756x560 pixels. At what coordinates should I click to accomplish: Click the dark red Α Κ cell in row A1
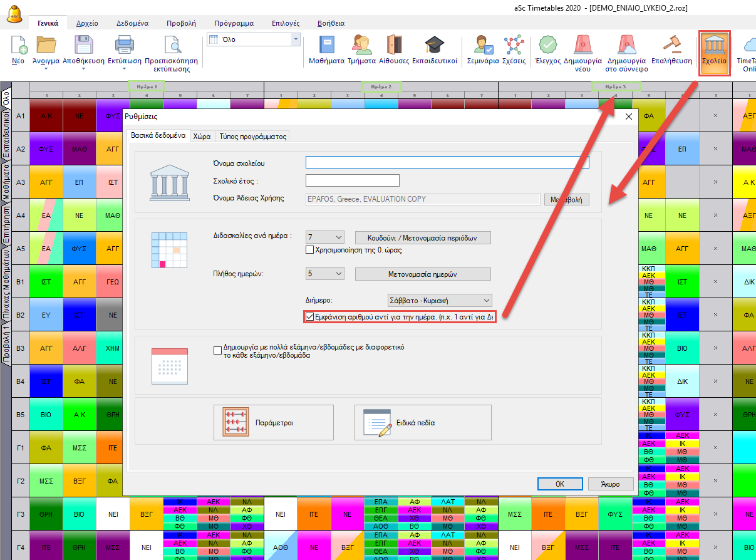click(46, 116)
